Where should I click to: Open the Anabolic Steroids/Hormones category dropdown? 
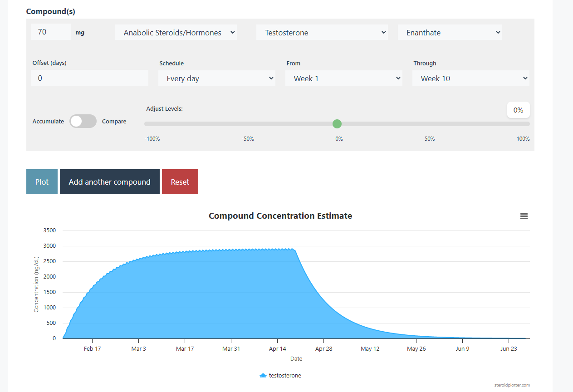click(x=176, y=33)
